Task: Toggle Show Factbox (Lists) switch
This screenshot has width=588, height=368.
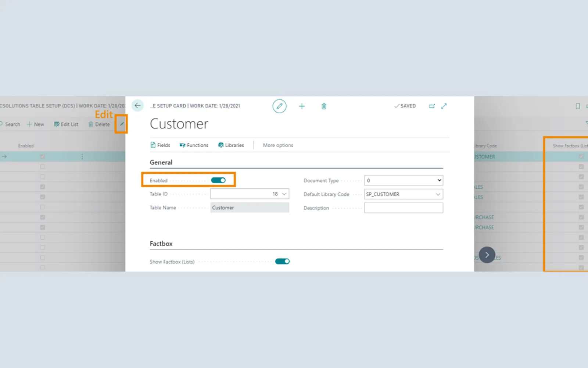Action: pos(282,261)
